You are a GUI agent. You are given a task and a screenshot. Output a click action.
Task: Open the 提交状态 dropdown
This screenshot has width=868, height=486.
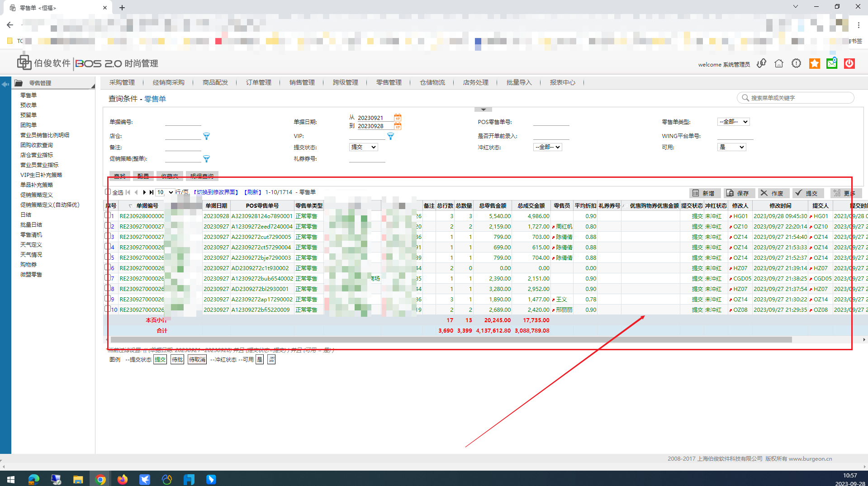[363, 147]
